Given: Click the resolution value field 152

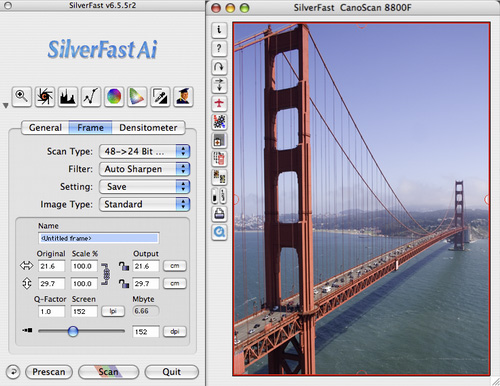Looking at the screenshot, I should pyautogui.click(x=146, y=332).
